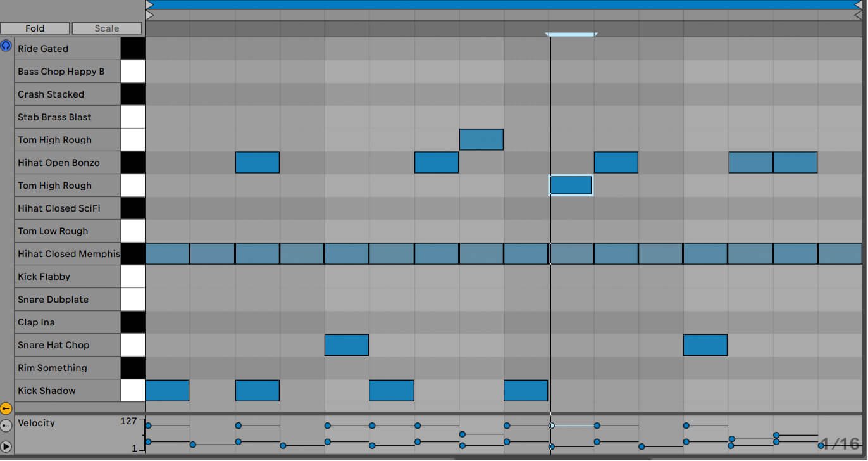Viewport: 868px width, 461px height.
Task: Toggle the Scale button
Action: coord(107,28)
